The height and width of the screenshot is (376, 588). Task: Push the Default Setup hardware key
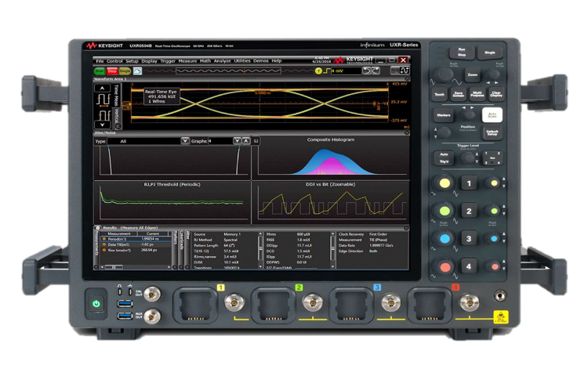(492, 132)
